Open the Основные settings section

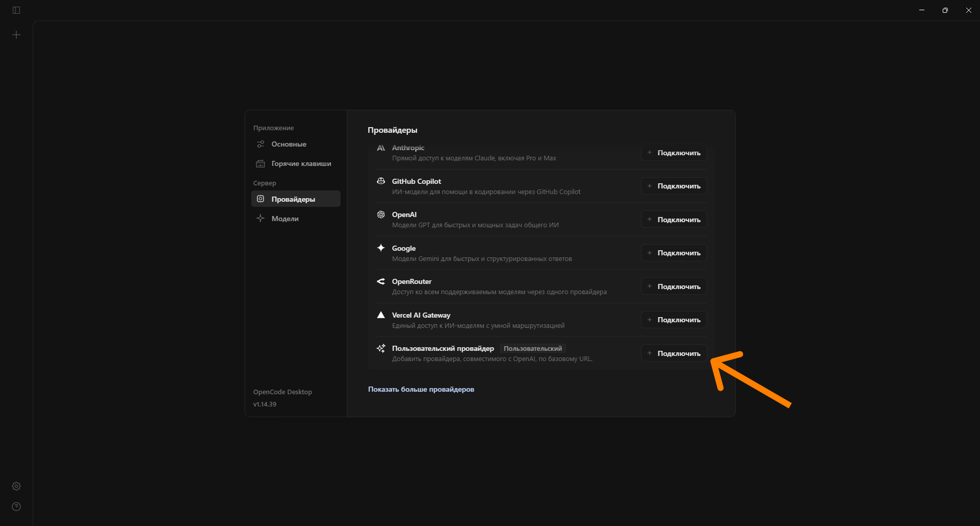296,144
